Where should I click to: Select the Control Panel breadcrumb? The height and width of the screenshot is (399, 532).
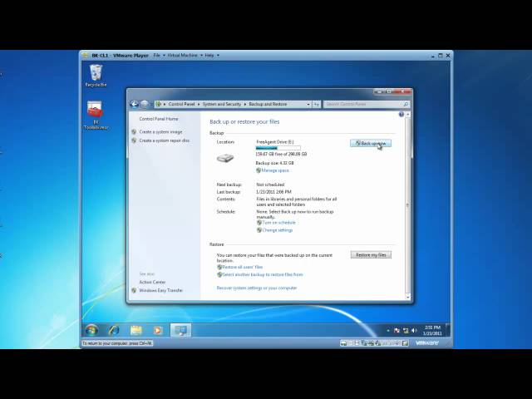tap(181, 104)
